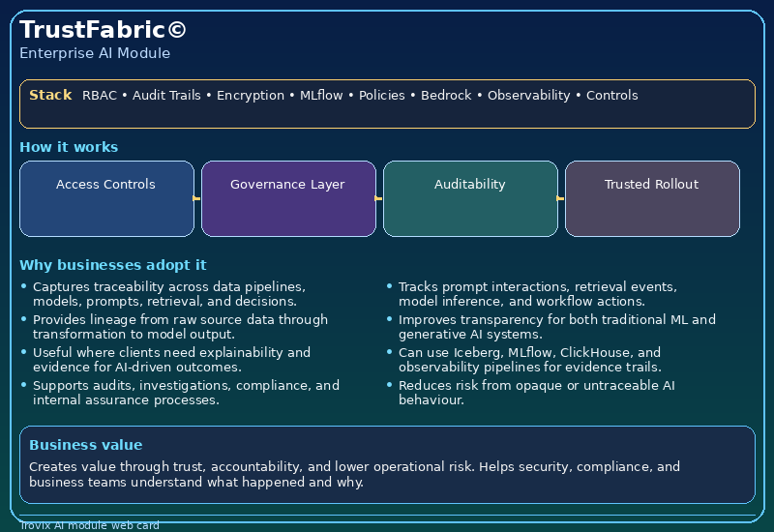Select Audit Trails in the Stack list

[166, 95]
